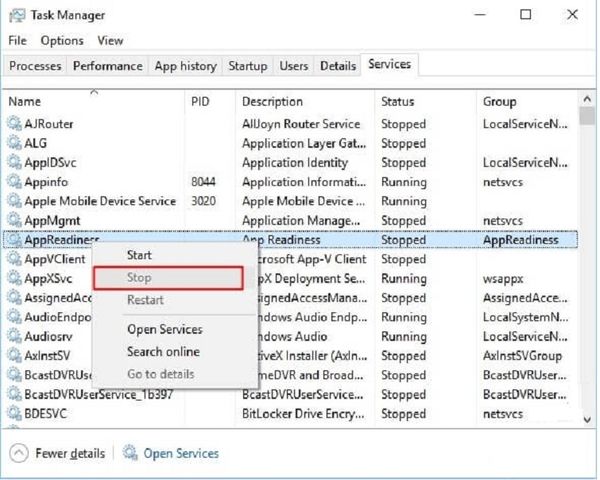Click the BDESVC service gear icon
Viewport: 600px width, 480px height.
point(14,413)
